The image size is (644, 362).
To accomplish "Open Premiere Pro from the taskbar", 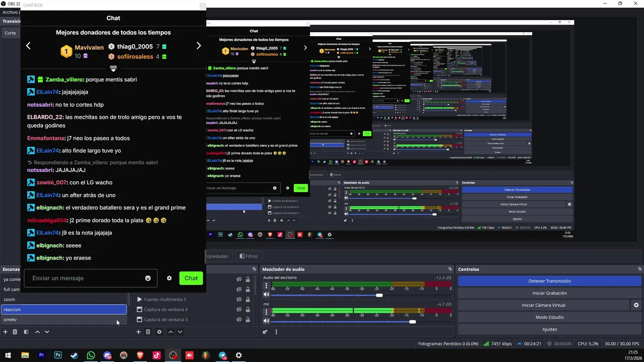I will (x=41, y=355).
